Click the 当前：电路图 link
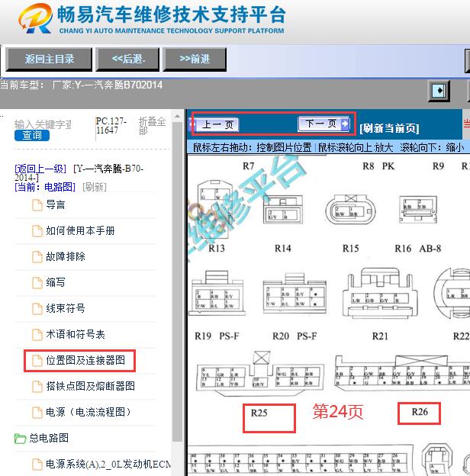The height and width of the screenshot is (476, 470). coord(45,187)
